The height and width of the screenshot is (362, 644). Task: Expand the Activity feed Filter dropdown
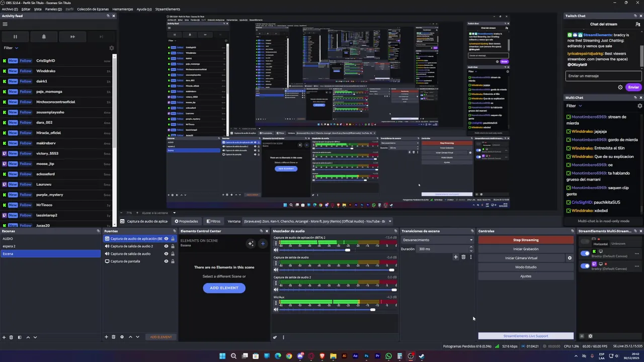[11, 48]
